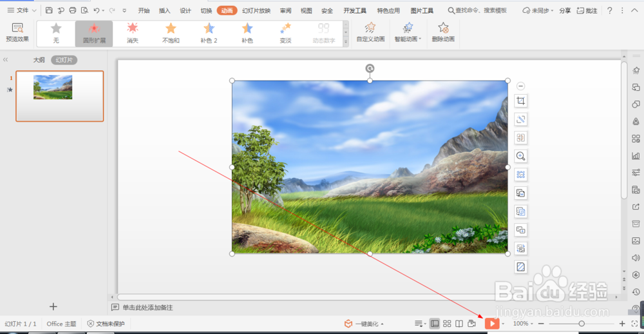Zoom out with the minus button
The image size is (644, 334).
pyautogui.click(x=542, y=324)
